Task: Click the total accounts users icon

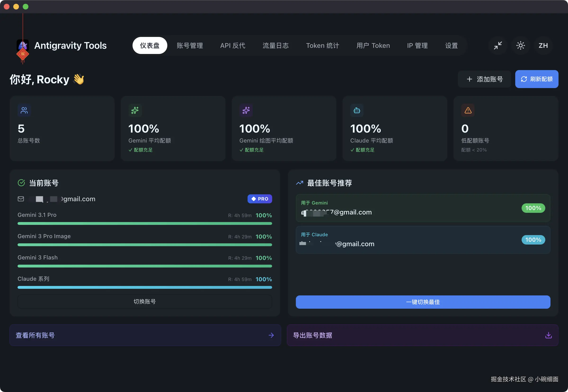Action: click(x=24, y=110)
